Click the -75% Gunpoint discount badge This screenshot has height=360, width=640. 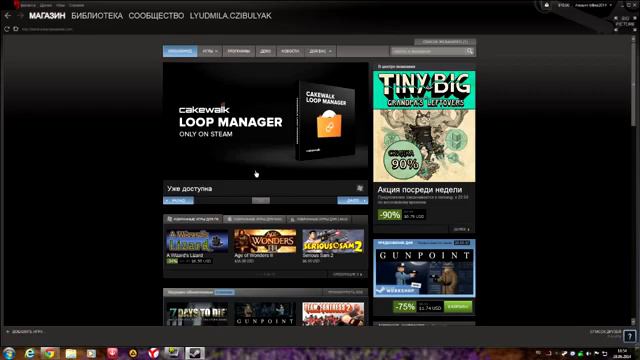(404, 307)
